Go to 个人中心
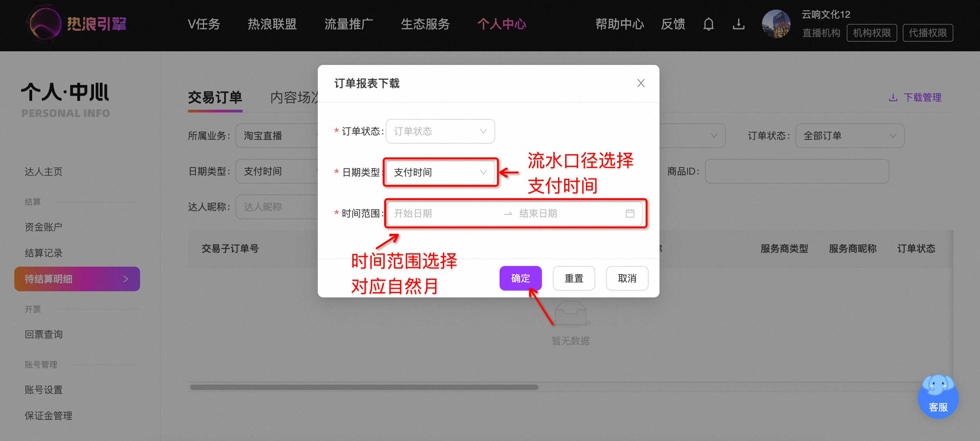 (x=501, y=24)
